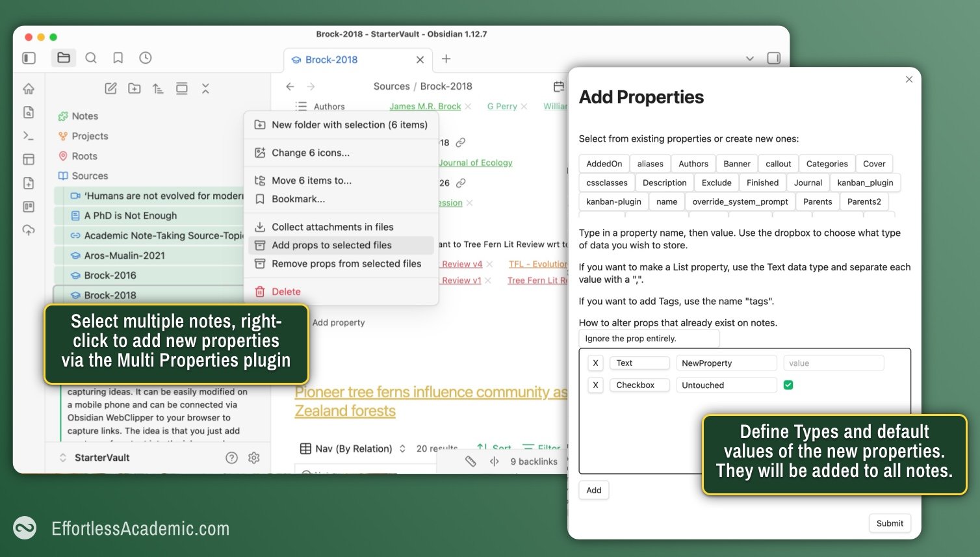
Task: Navigate forward with the right arrow
Action: 311,86
